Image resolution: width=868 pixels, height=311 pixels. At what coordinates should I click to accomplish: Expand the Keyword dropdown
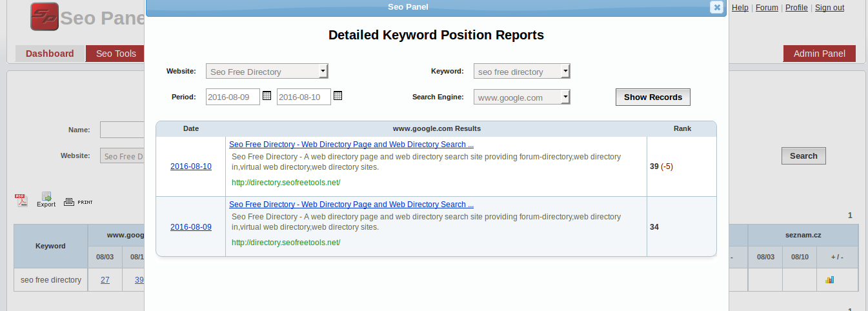tap(521, 71)
